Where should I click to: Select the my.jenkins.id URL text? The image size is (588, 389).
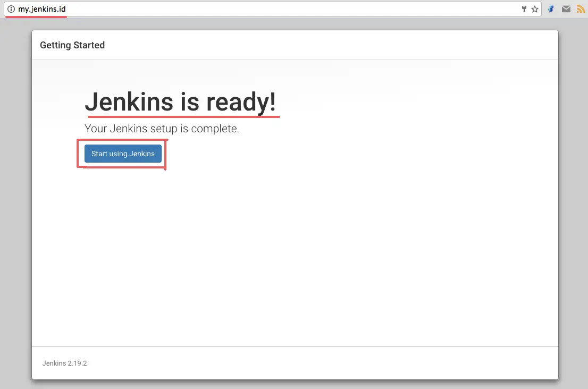click(x=41, y=9)
